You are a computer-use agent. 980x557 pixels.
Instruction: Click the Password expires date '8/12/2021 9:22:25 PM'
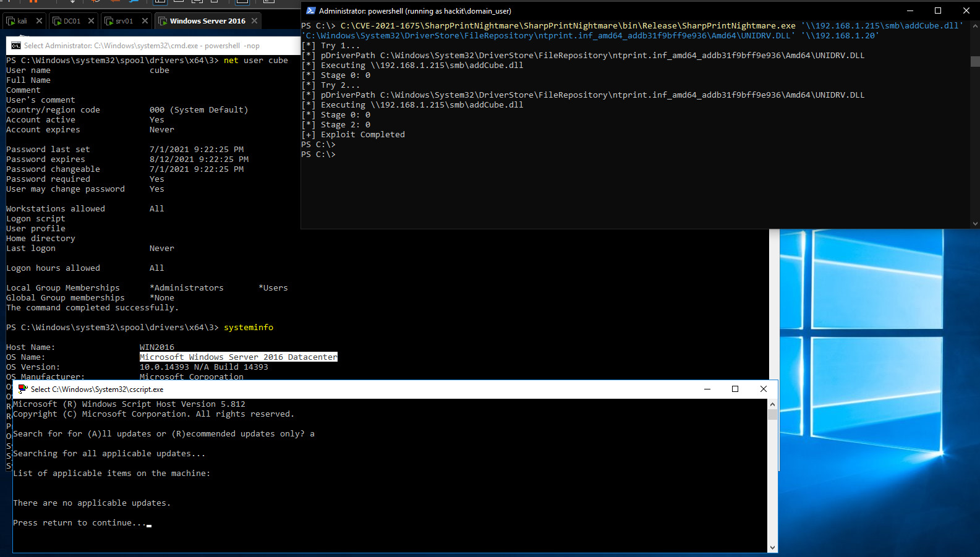click(x=199, y=159)
